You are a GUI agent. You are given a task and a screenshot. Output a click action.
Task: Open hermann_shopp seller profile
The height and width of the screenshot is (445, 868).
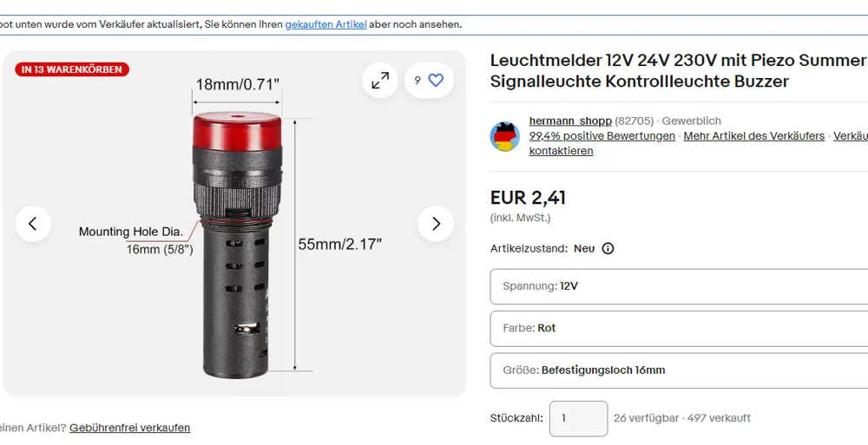[570, 121]
